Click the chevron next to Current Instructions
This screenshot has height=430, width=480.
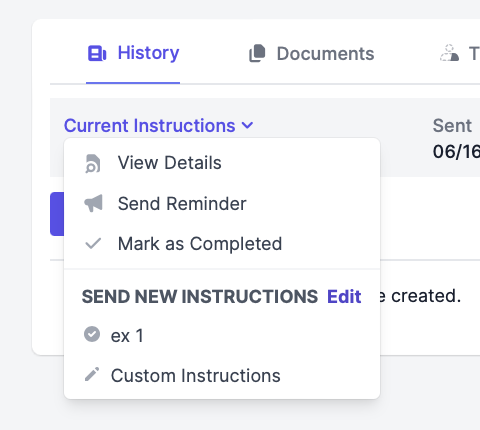247,126
